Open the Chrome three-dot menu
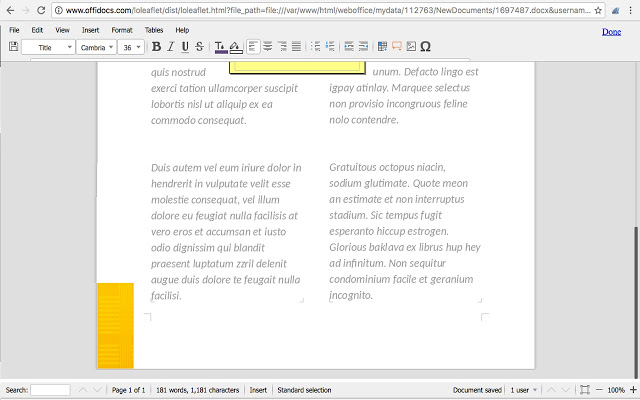The width and height of the screenshot is (640, 400). [631, 10]
